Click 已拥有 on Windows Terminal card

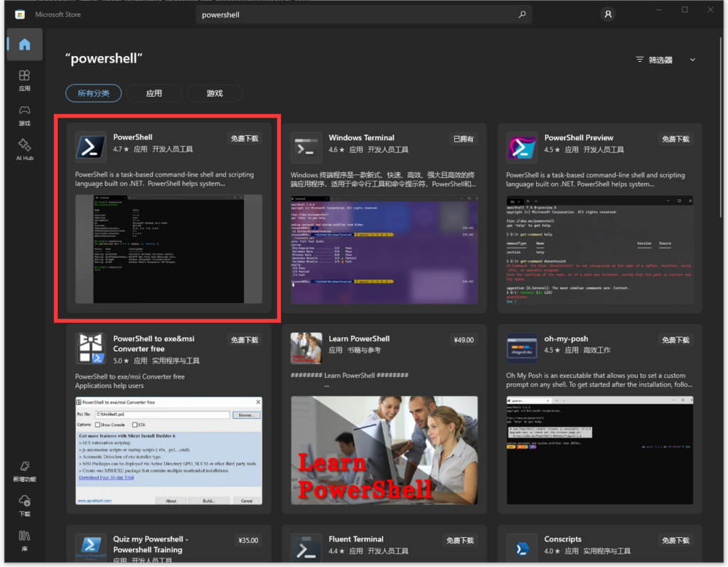(x=464, y=139)
